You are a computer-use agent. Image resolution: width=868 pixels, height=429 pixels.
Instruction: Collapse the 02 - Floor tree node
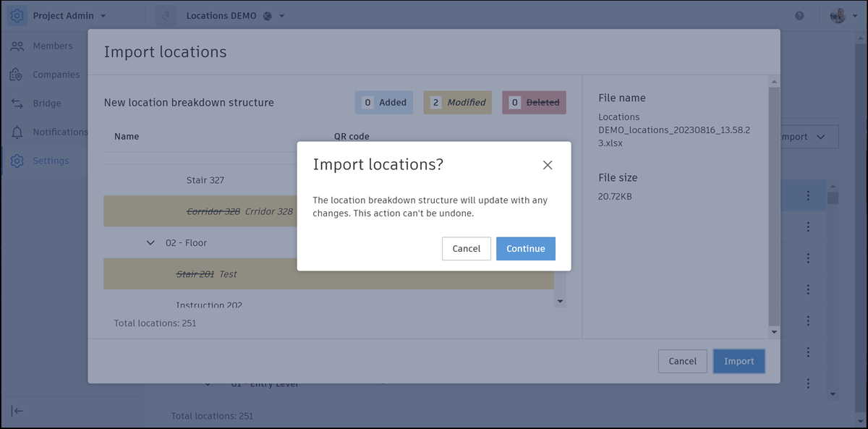coord(150,243)
